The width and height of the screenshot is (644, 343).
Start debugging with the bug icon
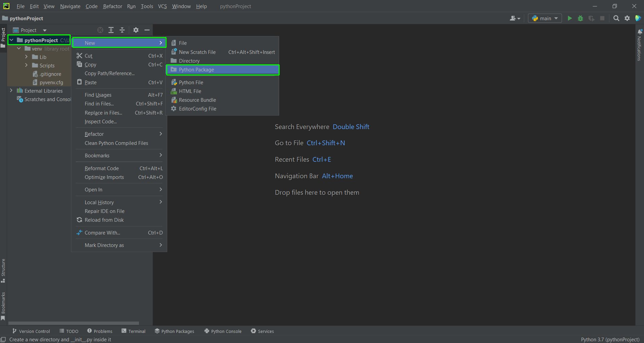(580, 19)
